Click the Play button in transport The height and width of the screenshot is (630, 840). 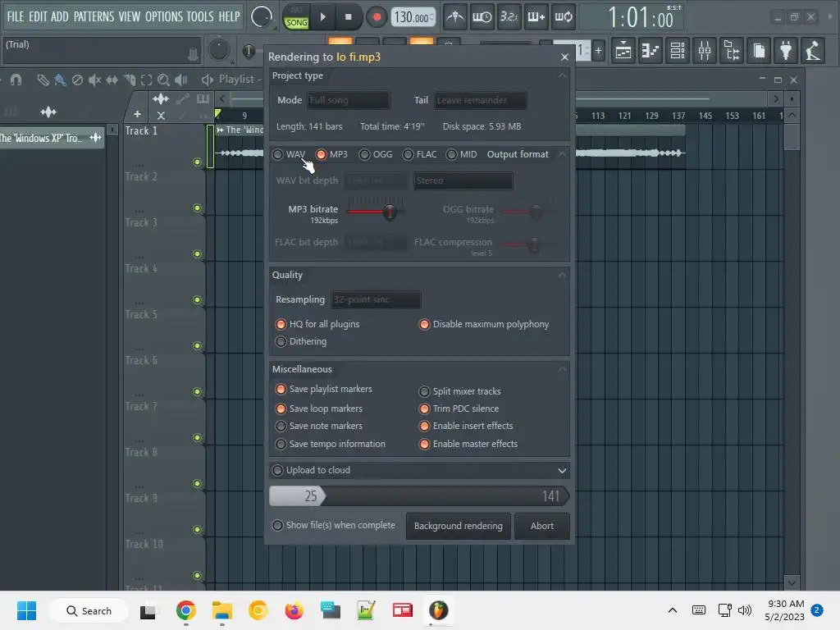click(322, 17)
